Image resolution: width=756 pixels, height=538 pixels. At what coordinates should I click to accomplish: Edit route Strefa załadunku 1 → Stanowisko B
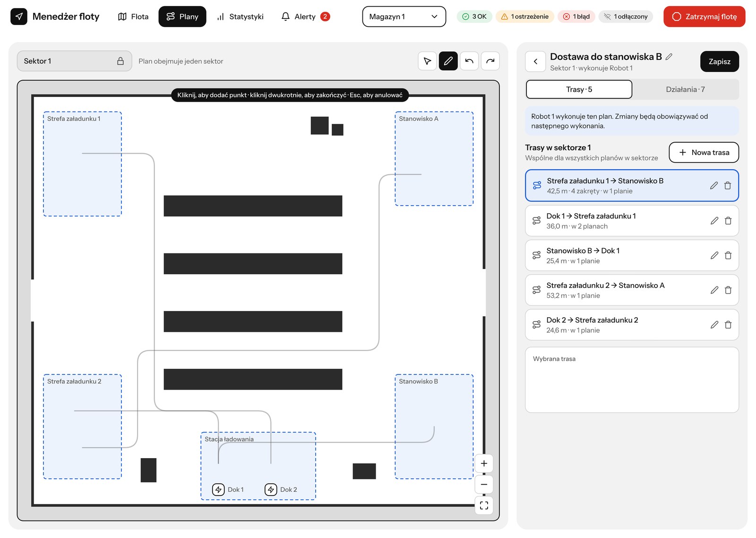click(x=714, y=186)
